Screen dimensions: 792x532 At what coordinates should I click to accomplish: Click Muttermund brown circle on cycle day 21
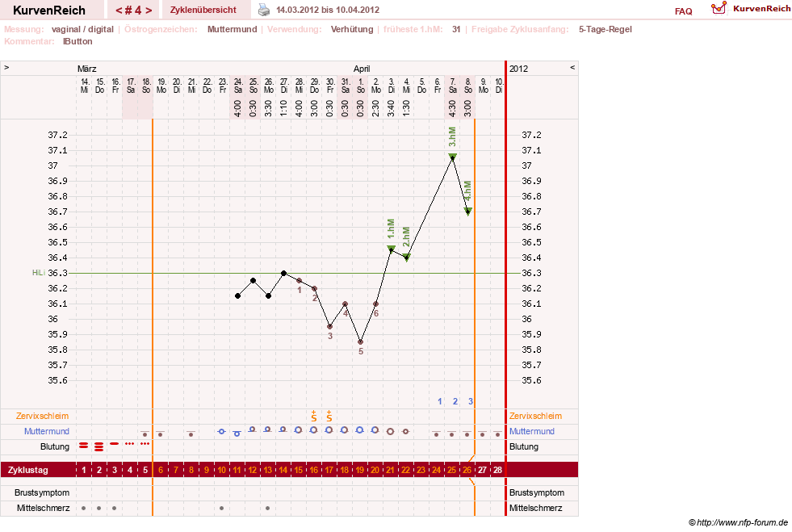(391, 431)
